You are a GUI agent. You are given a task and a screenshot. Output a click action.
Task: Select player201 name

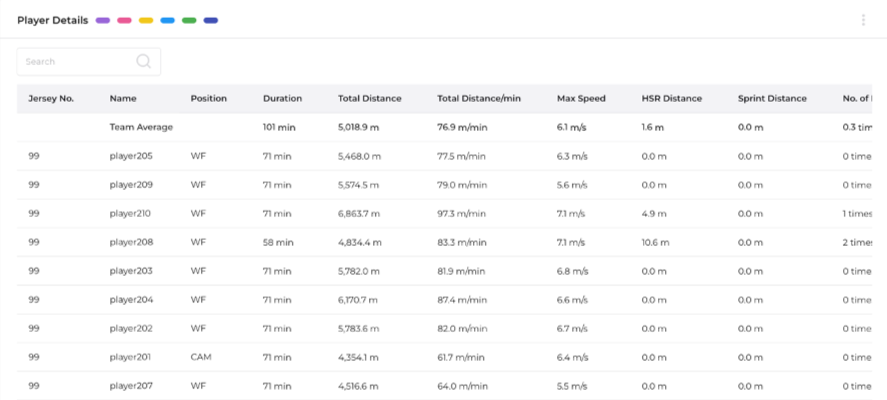pos(130,358)
